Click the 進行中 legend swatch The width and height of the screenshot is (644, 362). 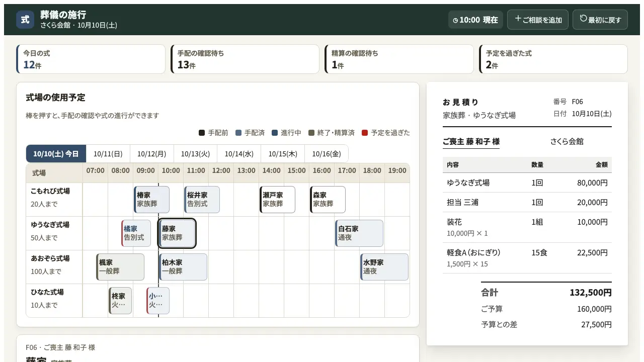point(275,133)
